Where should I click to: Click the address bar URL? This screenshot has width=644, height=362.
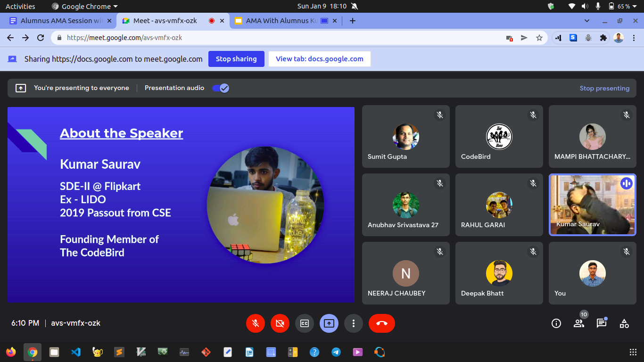(x=124, y=38)
